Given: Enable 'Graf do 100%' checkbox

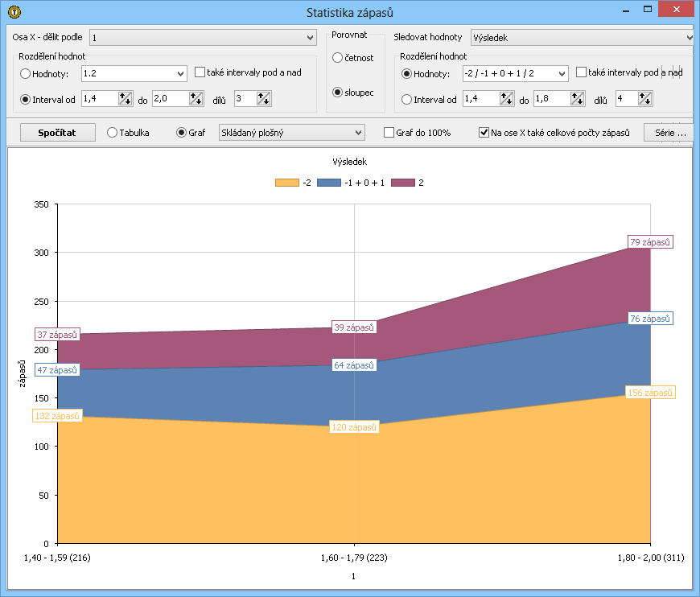Looking at the screenshot, I should coord(389,132).
